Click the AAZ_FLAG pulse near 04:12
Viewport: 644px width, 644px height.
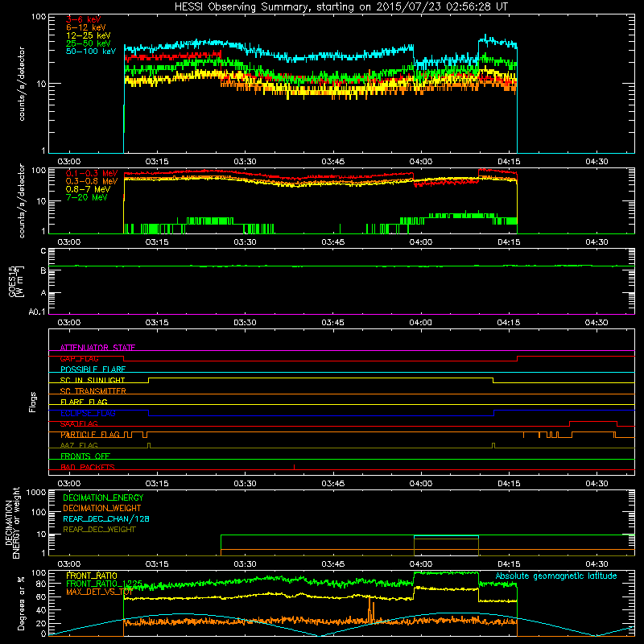(493, 445)
